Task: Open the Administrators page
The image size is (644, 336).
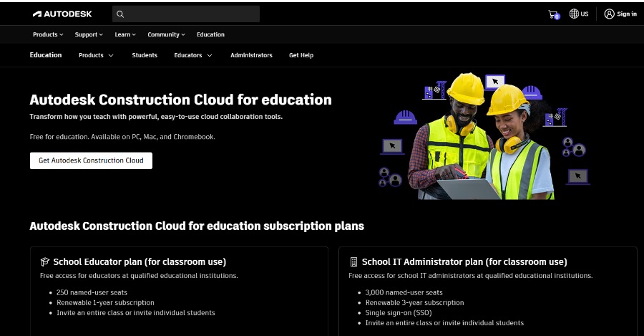Action: click(x=251, y=55)
